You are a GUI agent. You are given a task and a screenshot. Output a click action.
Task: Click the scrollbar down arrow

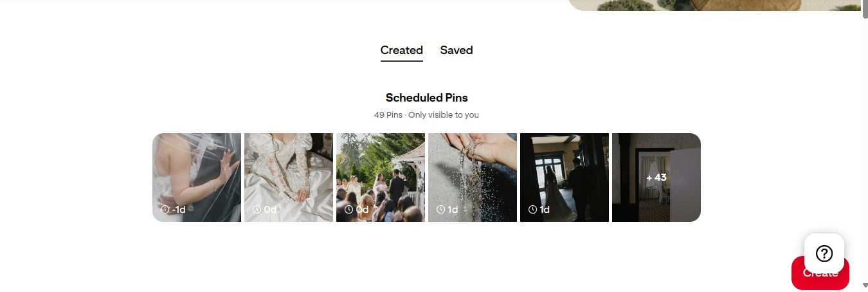864,286
